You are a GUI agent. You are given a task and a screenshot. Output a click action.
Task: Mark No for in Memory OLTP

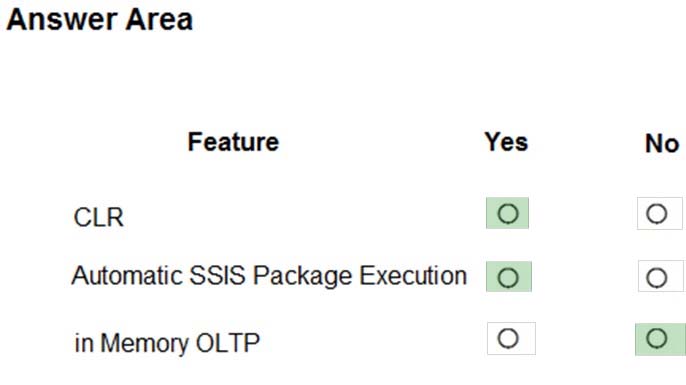point(657,339)
